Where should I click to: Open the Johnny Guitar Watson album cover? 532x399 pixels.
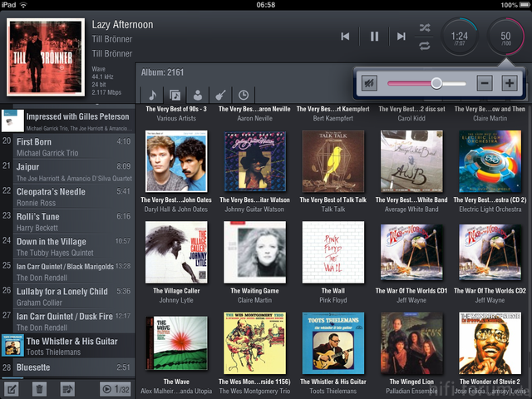255,161
